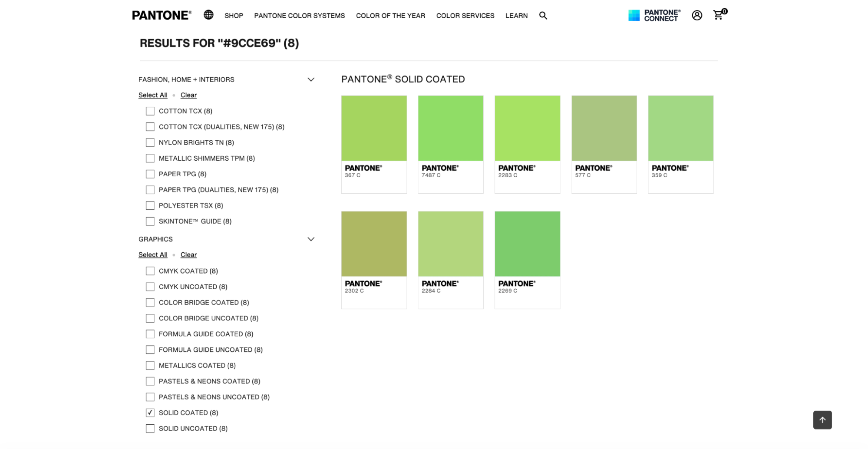The height and width of the screenshot is (449, 868).
Task: Disable the SOLID COATED filter
Action: (x=150, y=413)
